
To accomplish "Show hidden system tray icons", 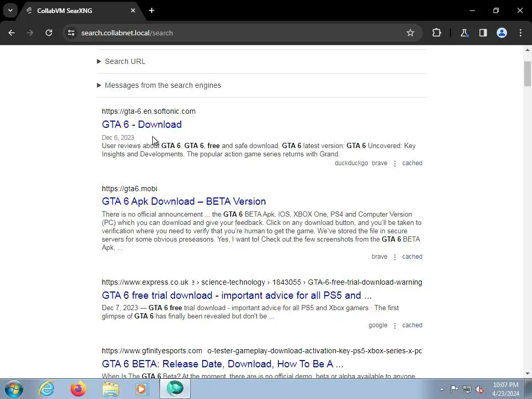I will (442, 389).
